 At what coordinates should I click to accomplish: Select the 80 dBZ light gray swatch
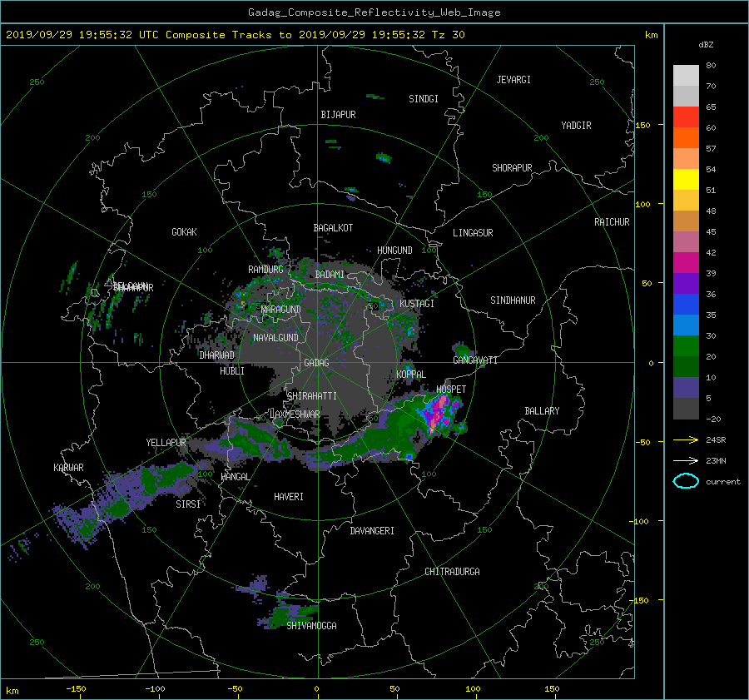tap(686, 75)
